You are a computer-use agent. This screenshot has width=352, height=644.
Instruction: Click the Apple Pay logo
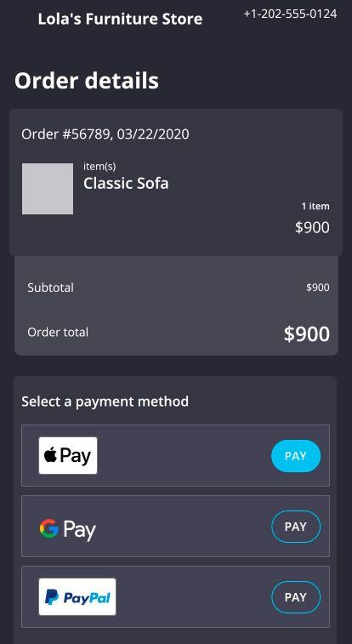68,455
